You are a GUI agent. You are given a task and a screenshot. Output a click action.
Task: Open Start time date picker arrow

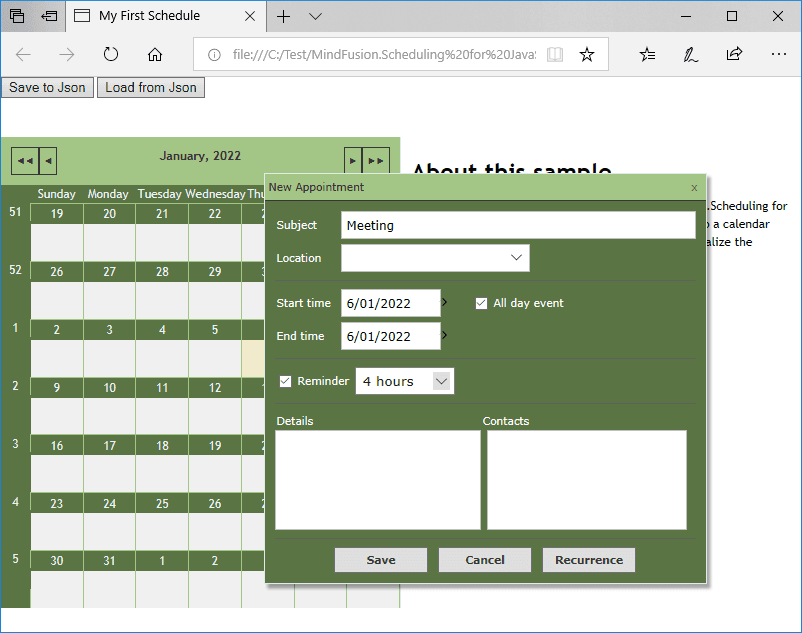[444, 302]
